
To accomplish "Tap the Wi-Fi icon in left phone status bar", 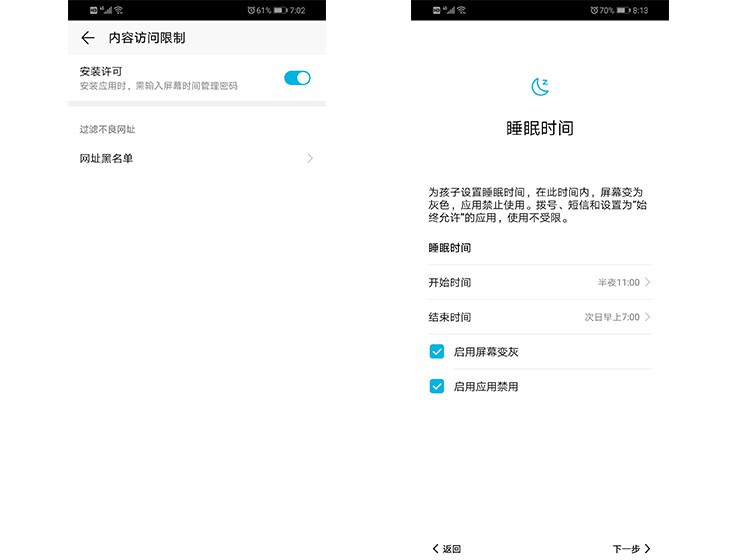I will pos(119,10).
